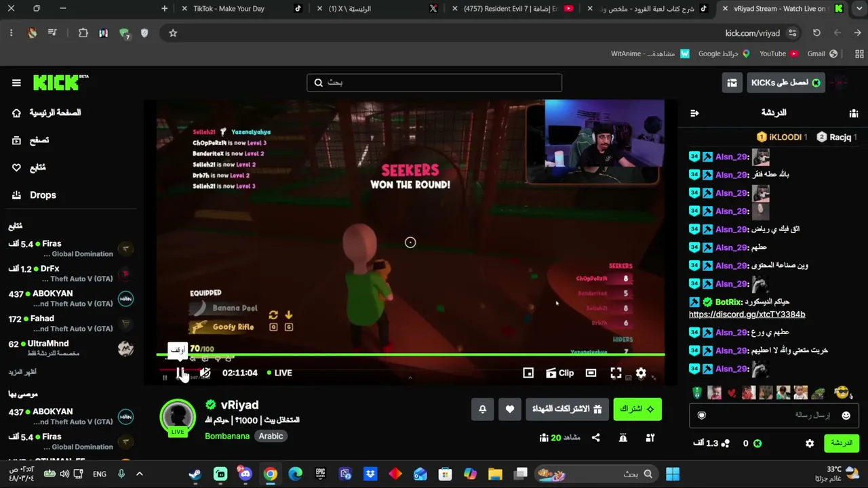Click the gifted subscriptions button

tap(567, 409)
